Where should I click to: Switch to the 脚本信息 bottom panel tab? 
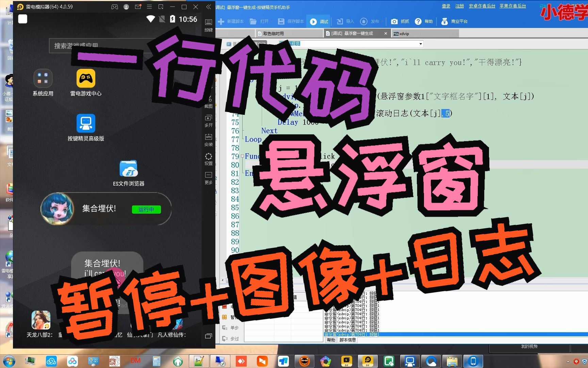(x=347, y=340)
